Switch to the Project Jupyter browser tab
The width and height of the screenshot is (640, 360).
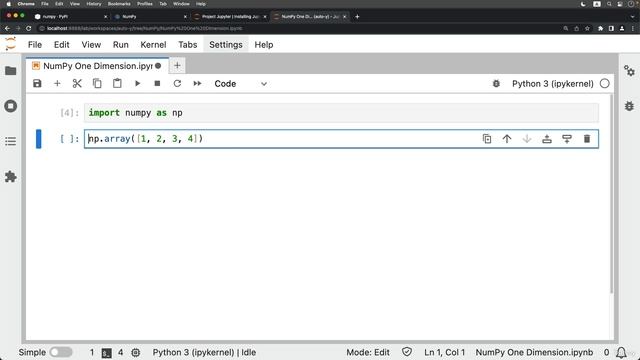point(230,17)
